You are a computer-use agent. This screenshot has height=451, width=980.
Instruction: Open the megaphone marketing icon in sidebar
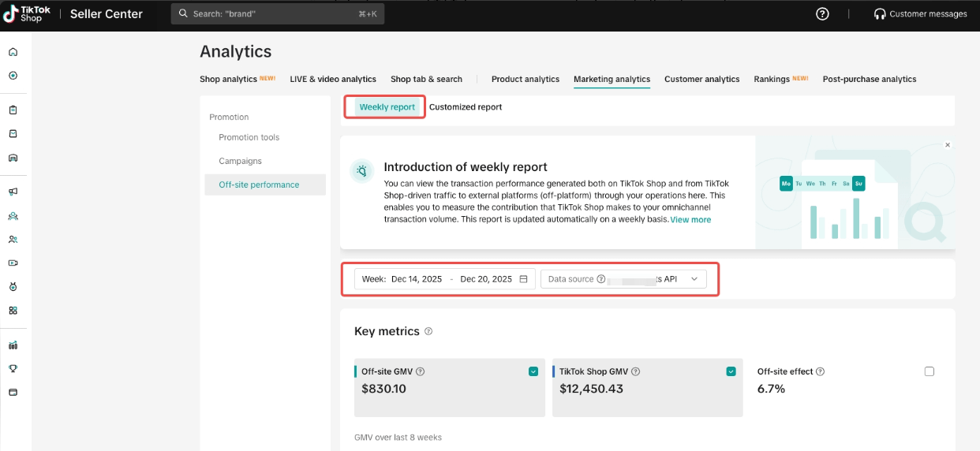[13, 192]
